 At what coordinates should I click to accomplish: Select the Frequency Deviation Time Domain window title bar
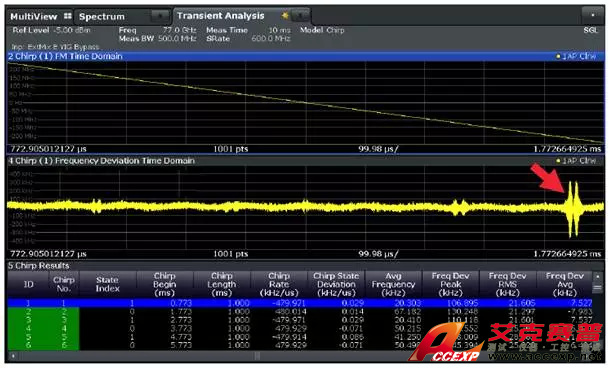pos(305,161)
